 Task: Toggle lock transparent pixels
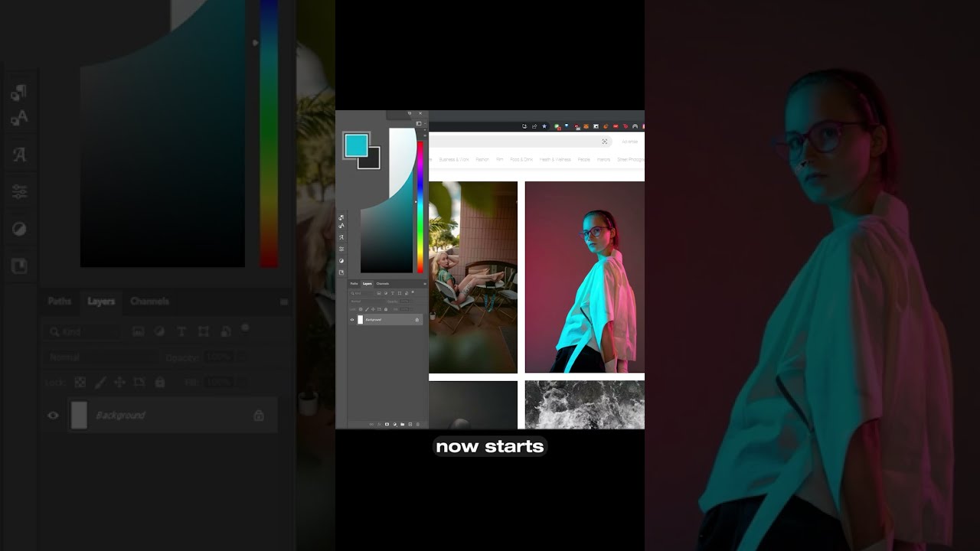[361, 309]
